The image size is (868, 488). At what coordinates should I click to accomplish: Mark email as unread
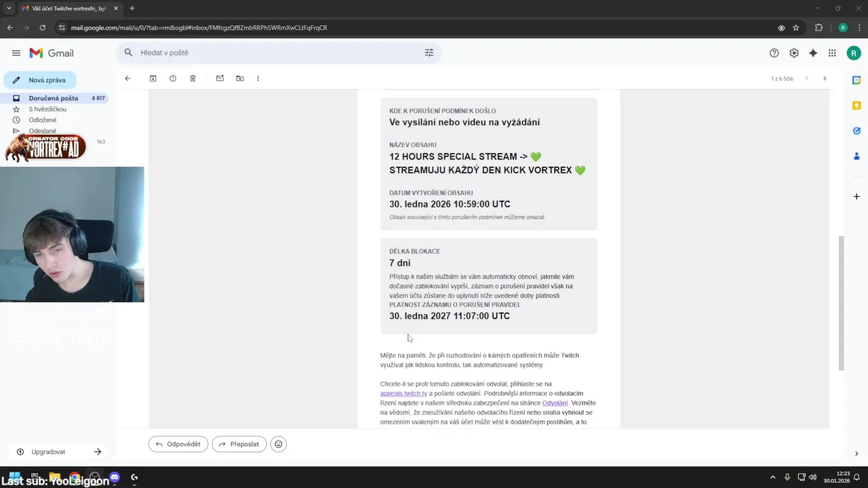[x=220, y=79]
